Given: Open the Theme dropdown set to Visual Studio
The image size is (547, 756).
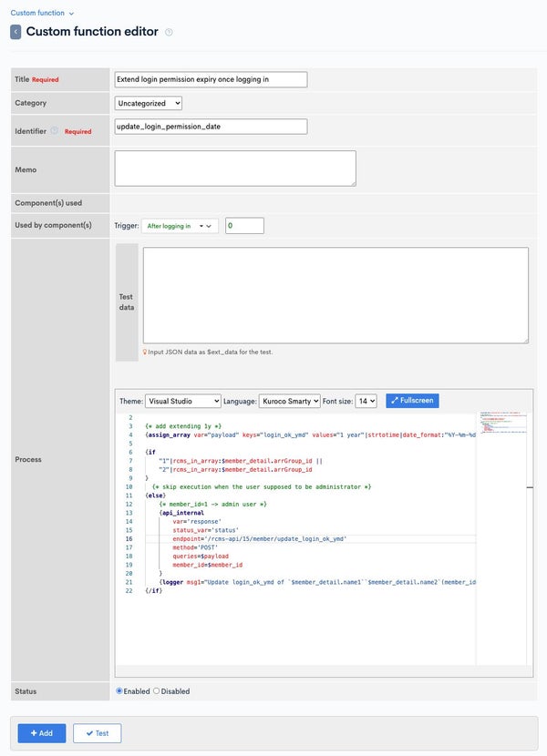Looking at the screenshot, I should pos(183,401).
